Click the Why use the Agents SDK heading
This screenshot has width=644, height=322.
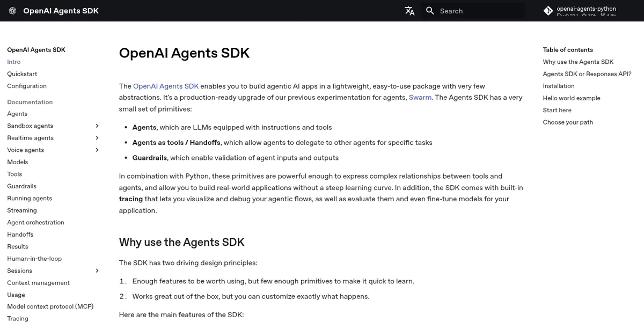(x=182, y=242)
